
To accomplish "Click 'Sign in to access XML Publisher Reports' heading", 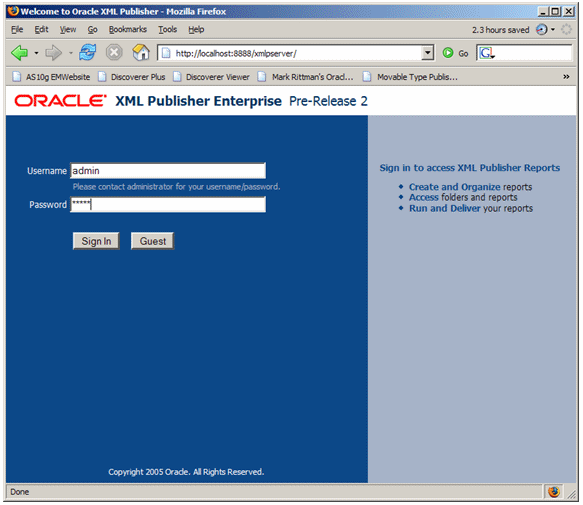I will pyautogui.click(x=470, y=168).
